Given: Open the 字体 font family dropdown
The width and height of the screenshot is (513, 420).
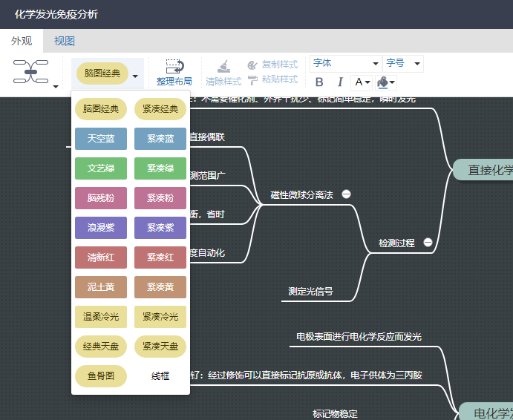Looking at the screenshot, I should [345, 64].
